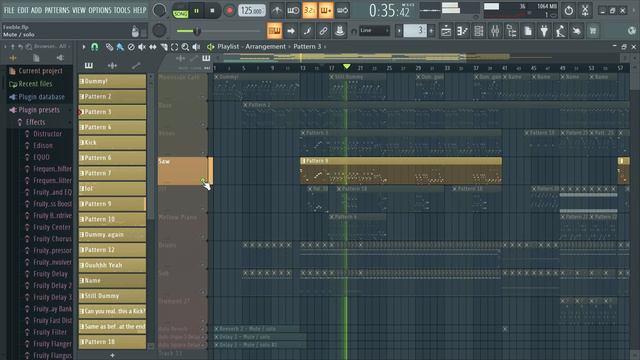The height and width of the screenshot is (360, 640).
Task: Select the playlist select tool icon
Action: pos(175,47)
